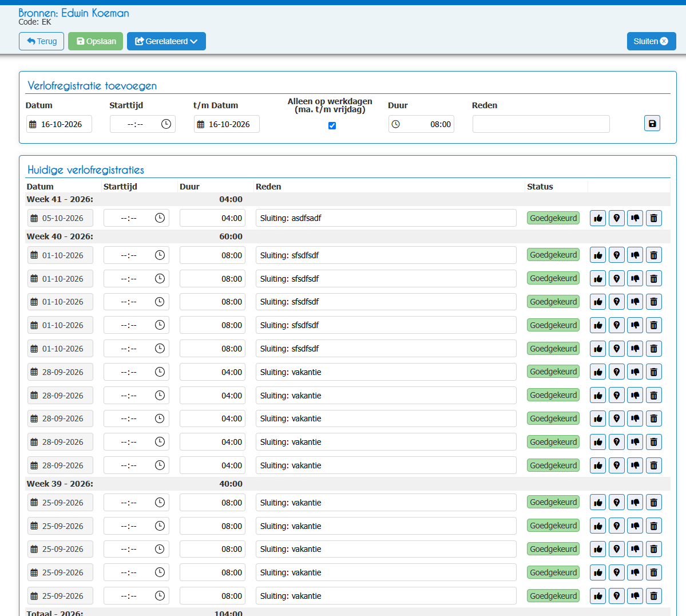
Task: Click the Duur field showing 08:00 in add form
Action: click(421, 124)
